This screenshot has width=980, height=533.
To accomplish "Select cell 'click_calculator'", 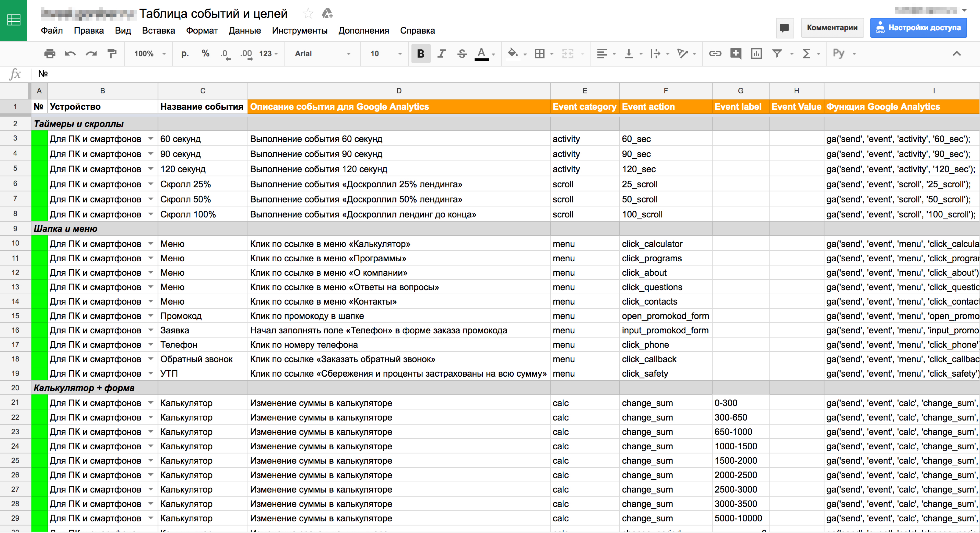I will click(x=666, y=244).
